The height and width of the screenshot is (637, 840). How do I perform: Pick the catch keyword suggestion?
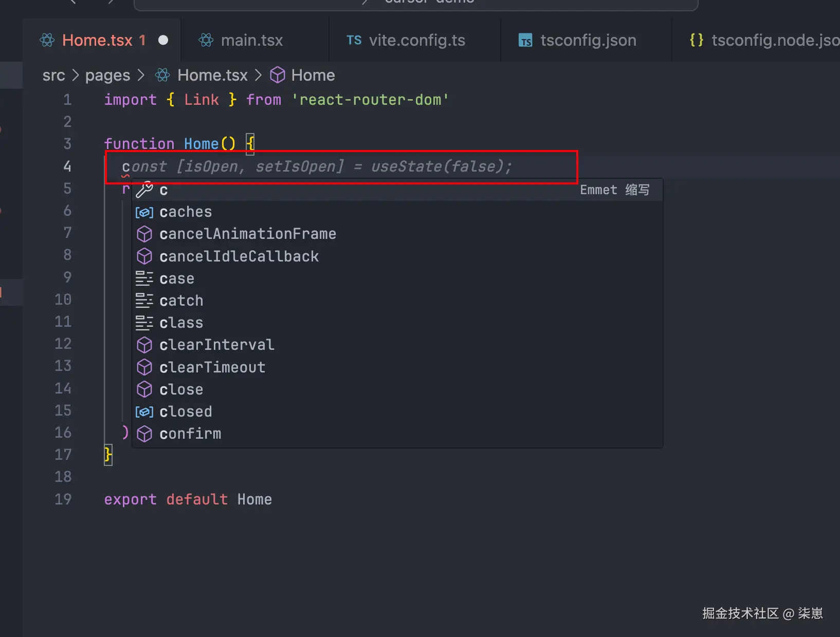[x=181, y=301]
